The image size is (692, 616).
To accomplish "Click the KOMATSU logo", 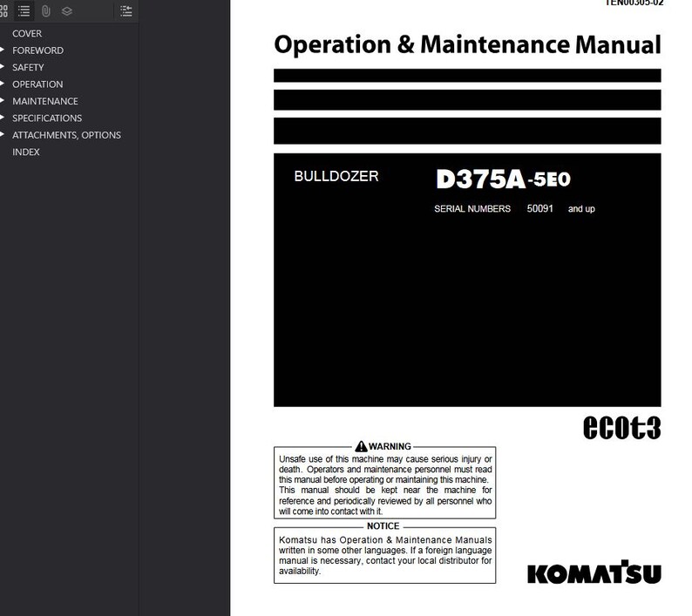I will pyautogui.click(x=594, y=572).
